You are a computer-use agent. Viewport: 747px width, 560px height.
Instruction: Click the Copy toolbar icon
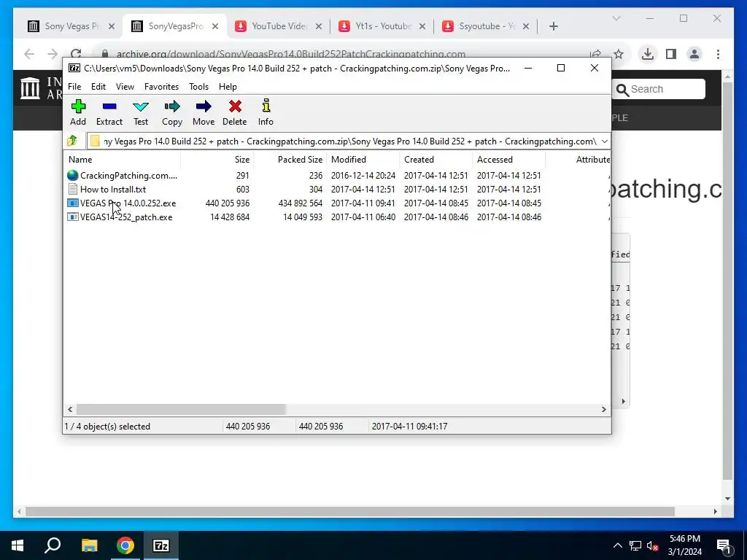point(172,112)
